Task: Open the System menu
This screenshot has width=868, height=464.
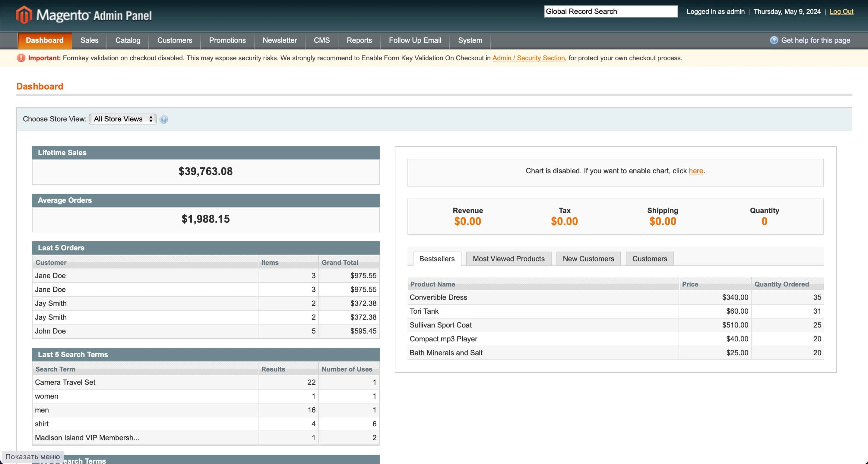Action: pyautogui.click(x=470, y=40)
